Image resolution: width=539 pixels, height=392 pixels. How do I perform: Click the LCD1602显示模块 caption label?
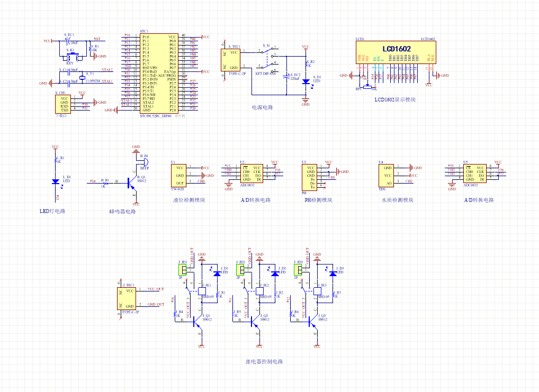395,99
